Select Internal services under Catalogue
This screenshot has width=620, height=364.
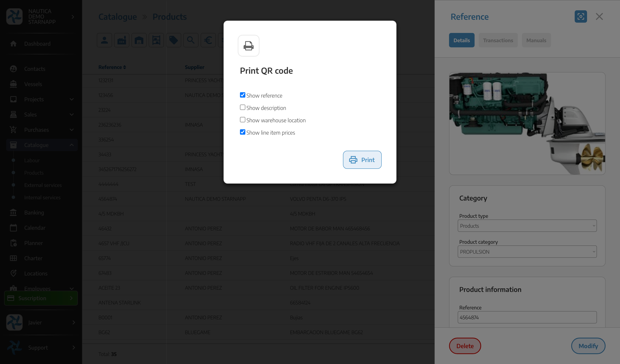[x=42, y=197]
